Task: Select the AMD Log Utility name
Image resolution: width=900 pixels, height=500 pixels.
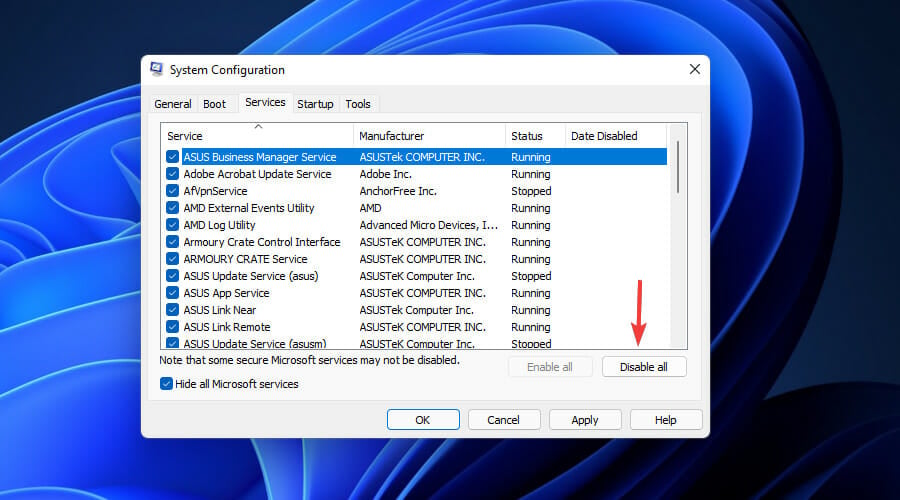Action: coord(219,225)
